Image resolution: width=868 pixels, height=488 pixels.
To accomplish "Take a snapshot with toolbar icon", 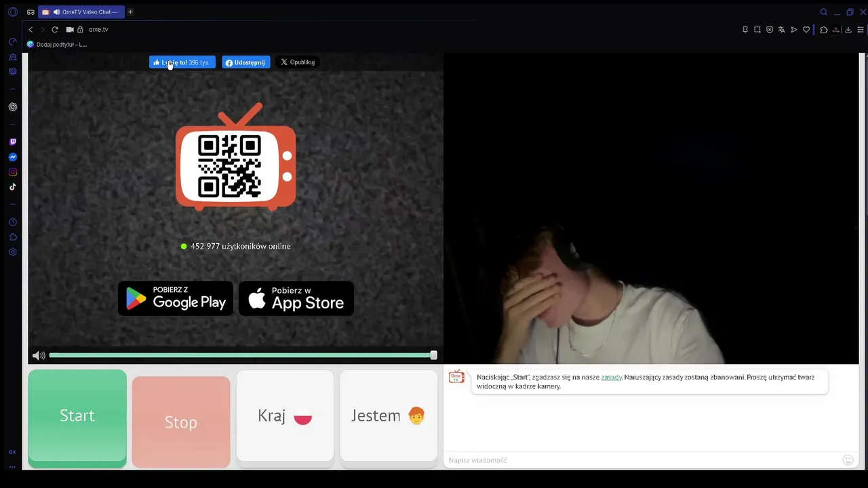I will click(x=757, y=30).
